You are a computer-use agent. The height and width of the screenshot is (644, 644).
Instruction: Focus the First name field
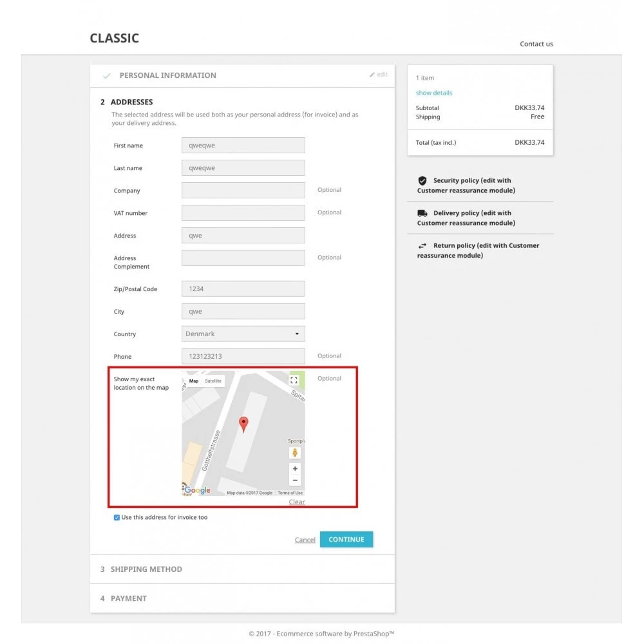click(x=243, y=146)
